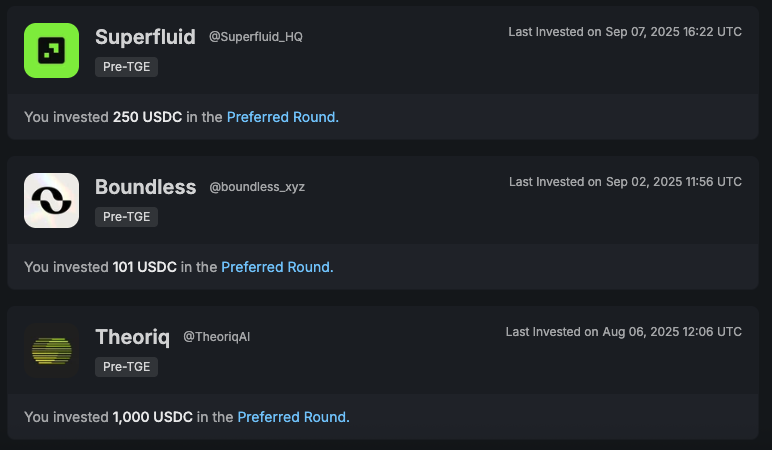Click the Sep 07, 2025 last invested timestamp

pos(625,32)
